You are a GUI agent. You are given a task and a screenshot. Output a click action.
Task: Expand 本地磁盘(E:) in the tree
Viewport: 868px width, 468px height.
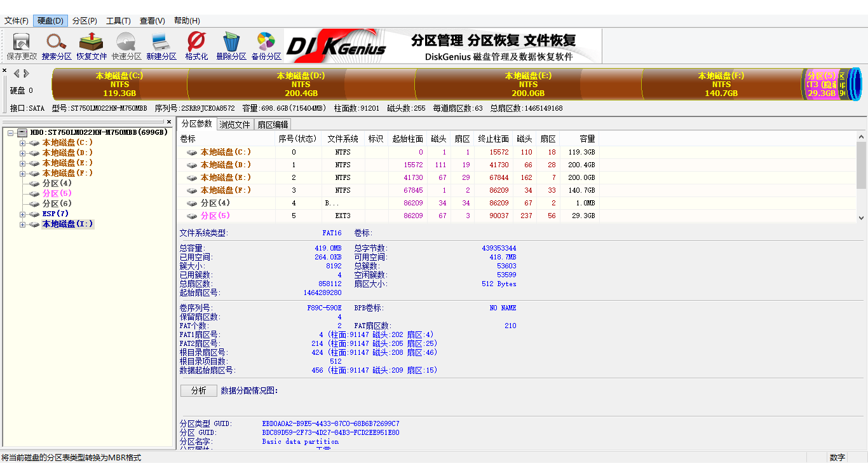(x=22, y=163)
